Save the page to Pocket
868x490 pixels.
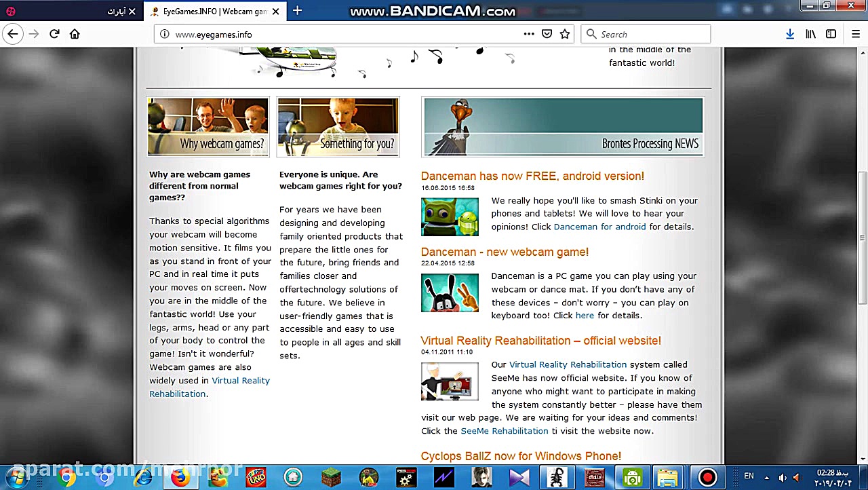click(x=547, y=34)
